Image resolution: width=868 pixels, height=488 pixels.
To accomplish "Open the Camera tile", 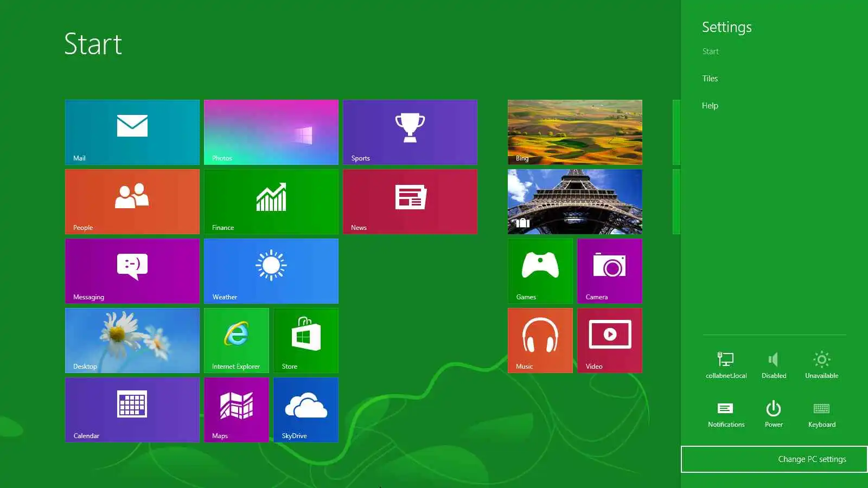I will point(610,271).
